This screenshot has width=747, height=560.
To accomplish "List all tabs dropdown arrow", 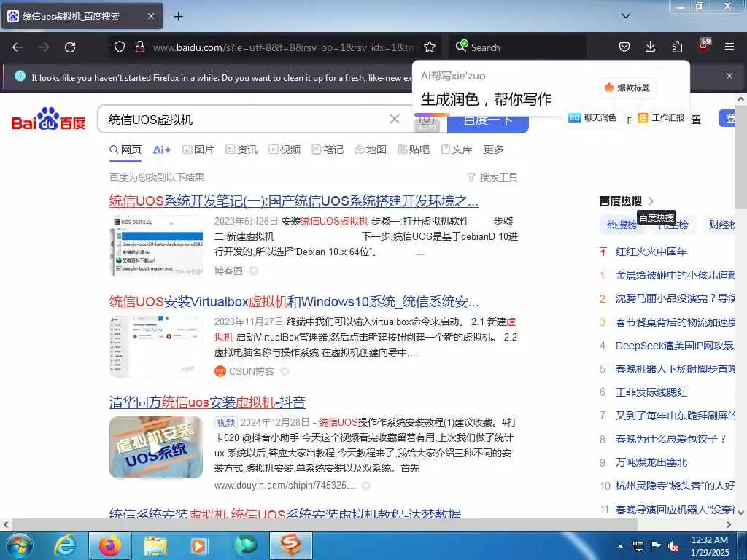I will click(x=626, y=16).
